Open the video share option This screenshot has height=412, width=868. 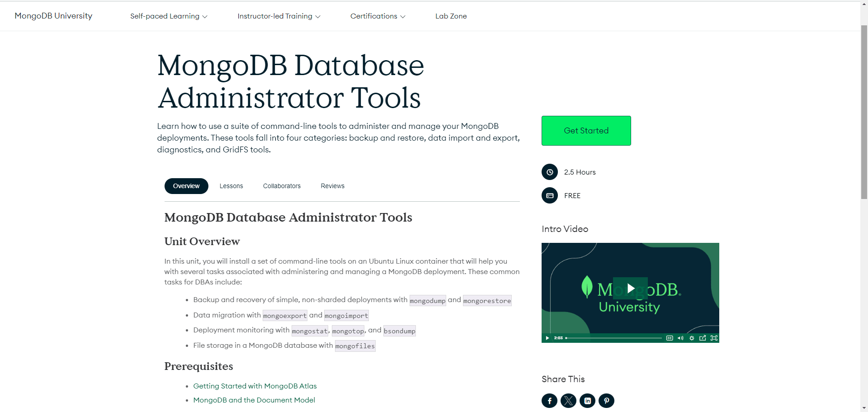pos(703,338)
